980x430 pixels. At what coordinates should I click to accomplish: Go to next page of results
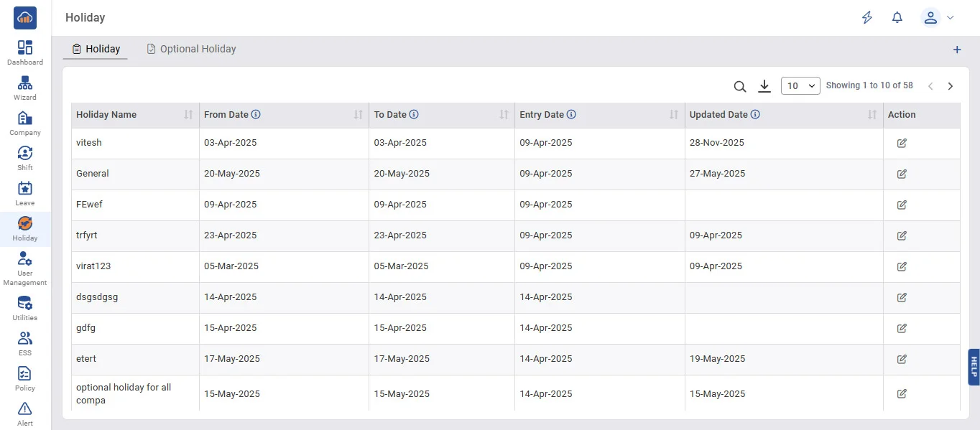[x=951, y=86]
